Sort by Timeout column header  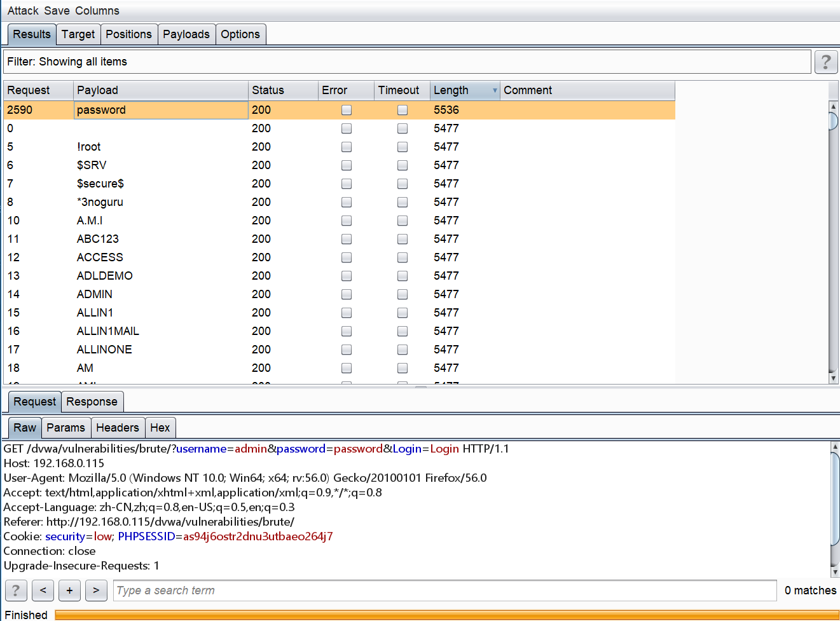click(x=402, y=90)
